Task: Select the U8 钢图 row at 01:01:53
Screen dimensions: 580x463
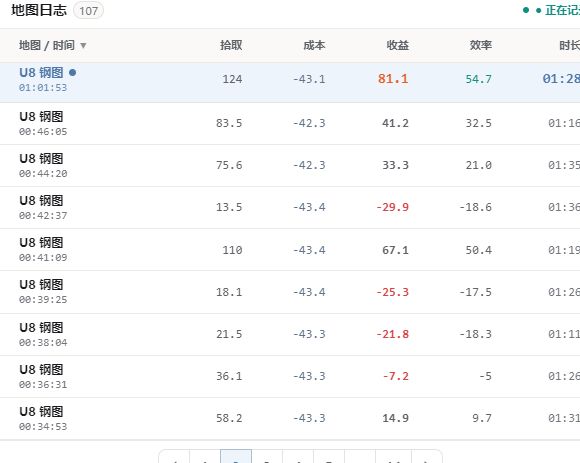Action: coord(290,82)
